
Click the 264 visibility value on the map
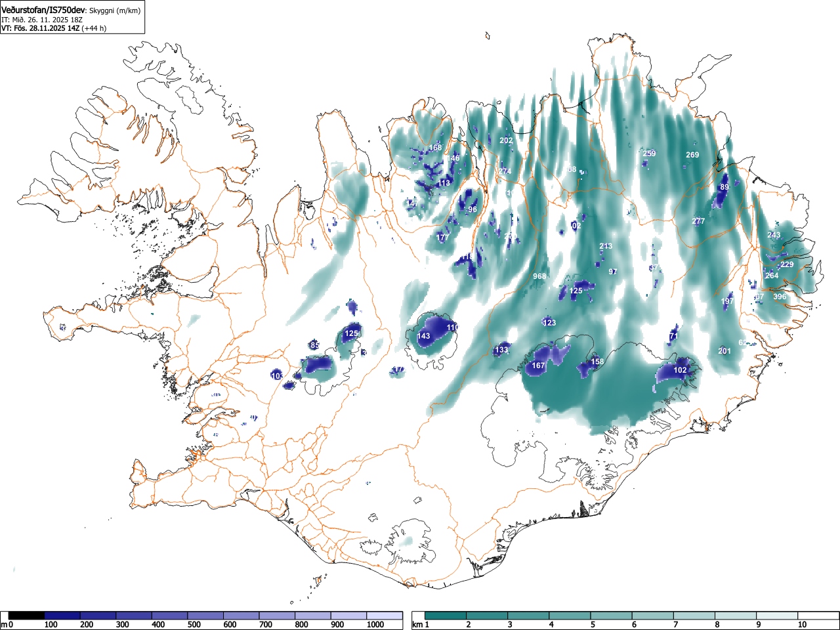tap(772, 276)
